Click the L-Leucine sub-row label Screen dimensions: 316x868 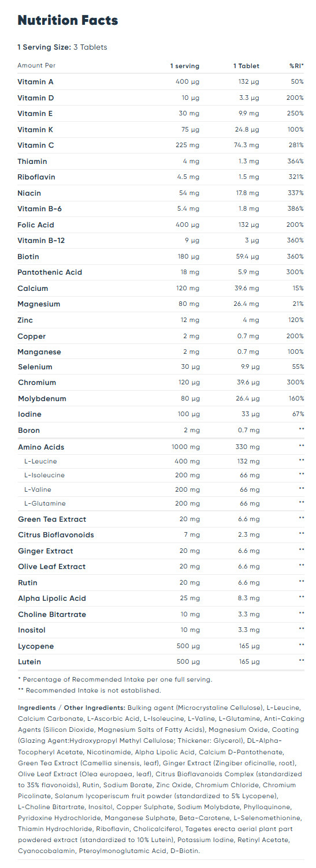pyautogui.click(x=40, y=461)
